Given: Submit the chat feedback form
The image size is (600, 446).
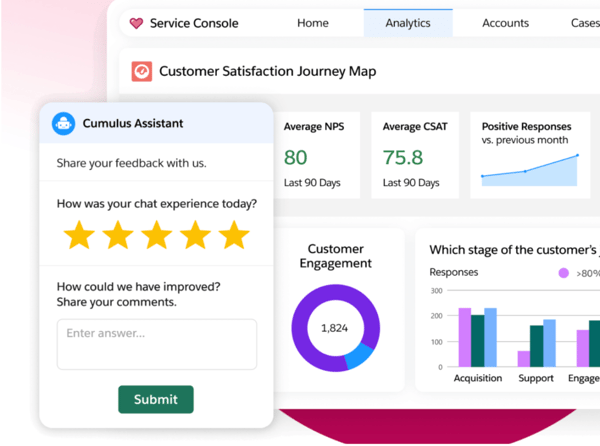Looking at the screenshot, I should click(156, 399).
